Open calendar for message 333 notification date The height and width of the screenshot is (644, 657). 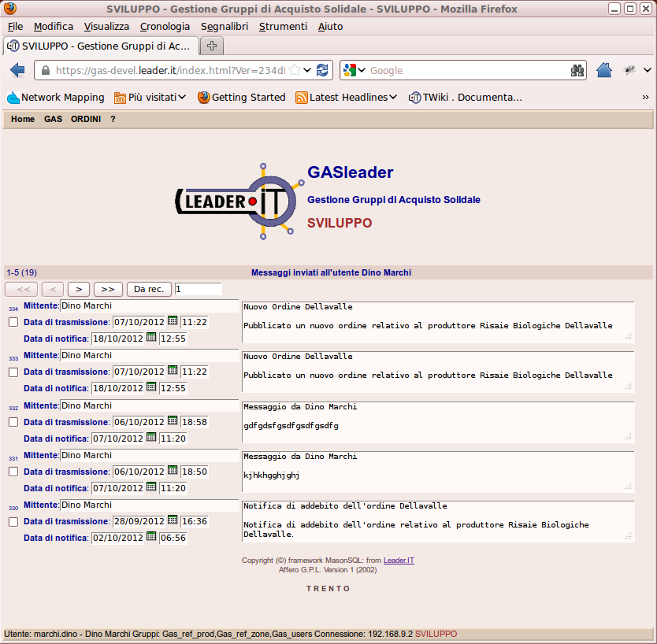pos(151,387)
